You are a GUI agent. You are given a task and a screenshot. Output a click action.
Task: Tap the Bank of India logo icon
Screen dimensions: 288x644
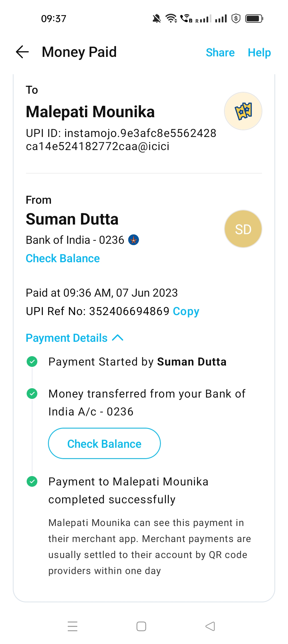(x=134, y=240)
